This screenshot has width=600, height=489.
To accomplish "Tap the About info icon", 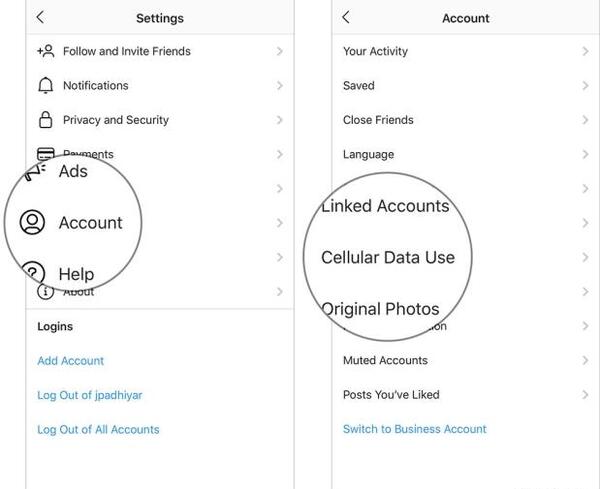I will click(45, 292).
